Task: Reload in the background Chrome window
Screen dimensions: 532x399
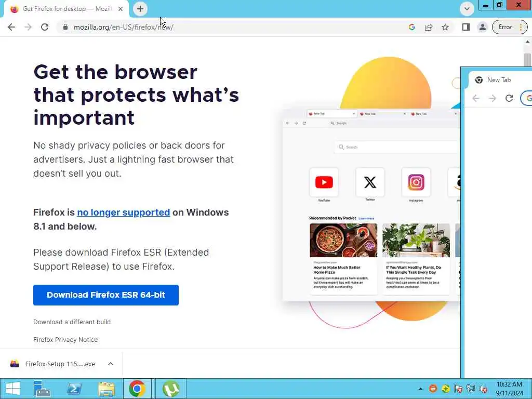Action: click(x=509, y=98)
